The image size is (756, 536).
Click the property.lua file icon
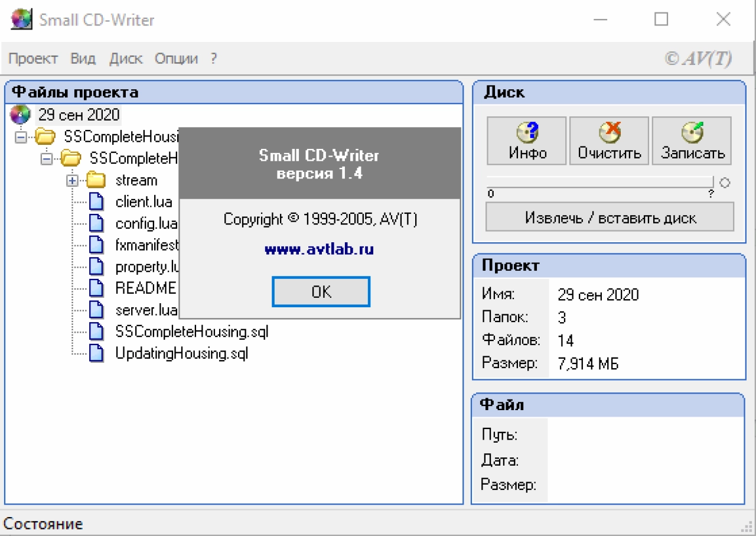click(x=96, y=267)
